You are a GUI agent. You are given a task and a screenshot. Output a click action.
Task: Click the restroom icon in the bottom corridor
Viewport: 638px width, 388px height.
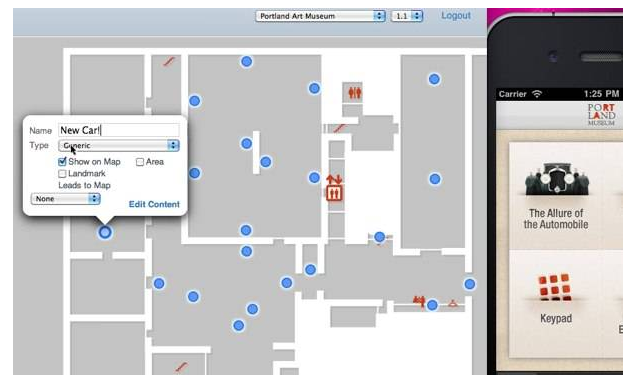pyautogui.click(x=419, y=301)
